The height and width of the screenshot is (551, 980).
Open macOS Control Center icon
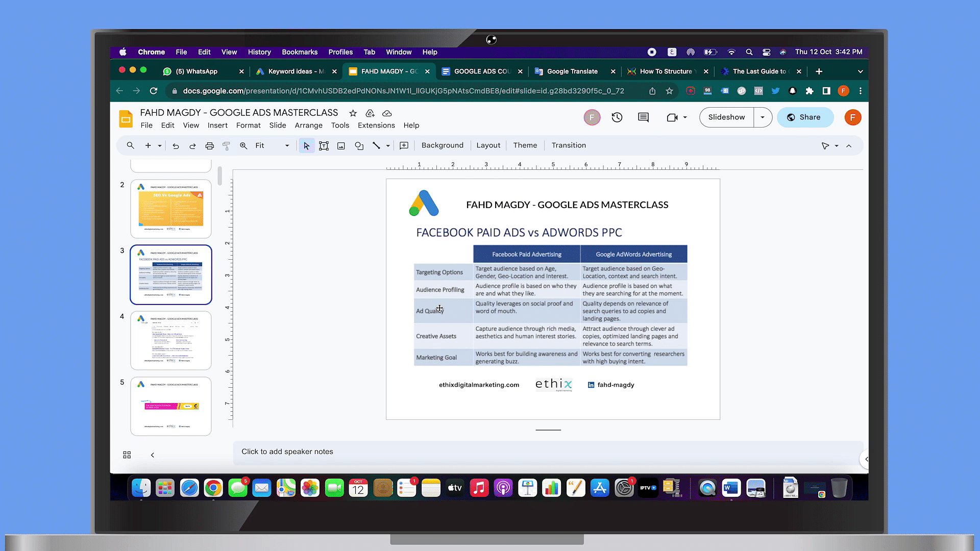766,52
